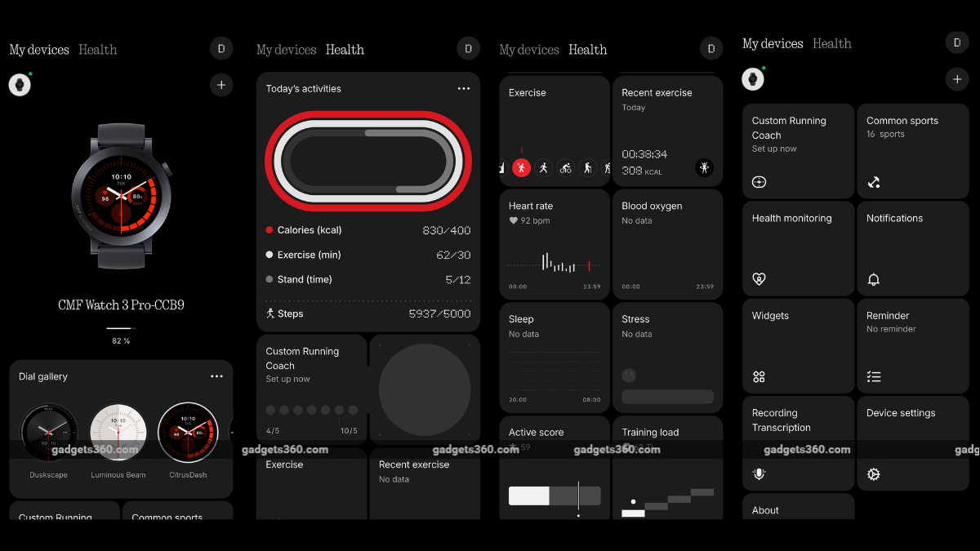Tap the icon under Custom Running Coach Set up now beside Common sports

759,182
